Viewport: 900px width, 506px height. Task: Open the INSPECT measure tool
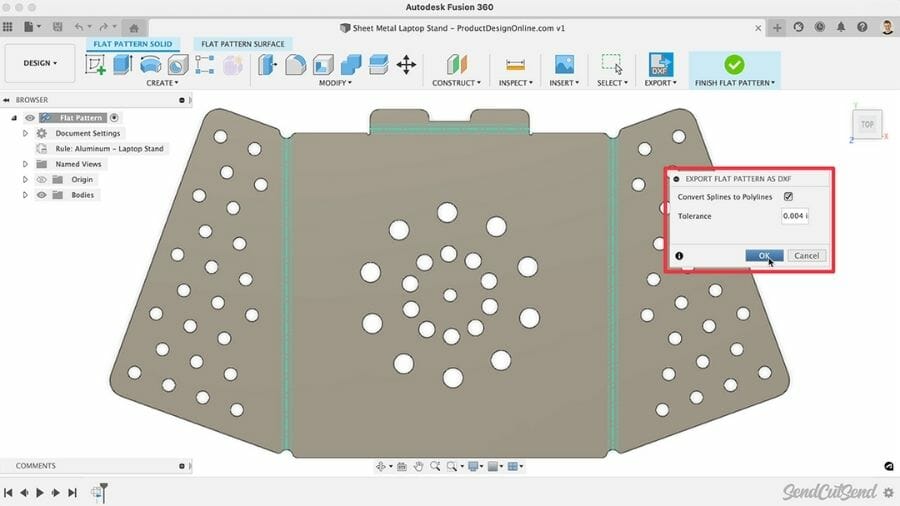[515, 65]
